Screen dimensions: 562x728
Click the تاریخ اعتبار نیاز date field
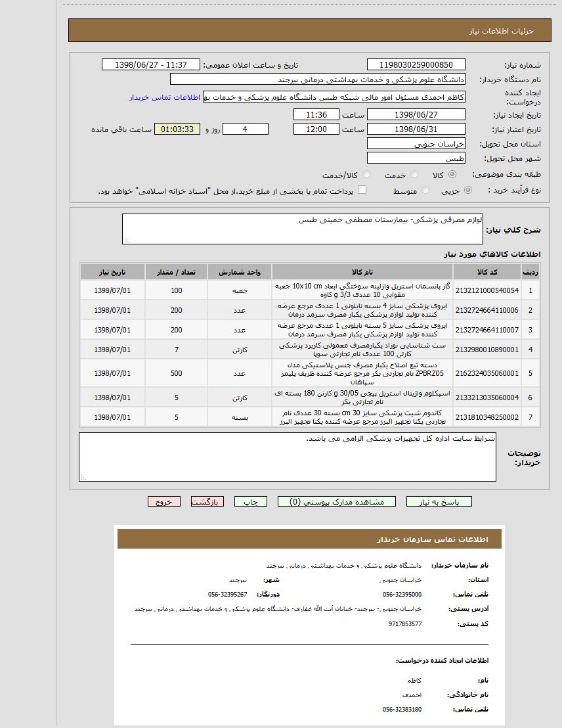(414, 129)
